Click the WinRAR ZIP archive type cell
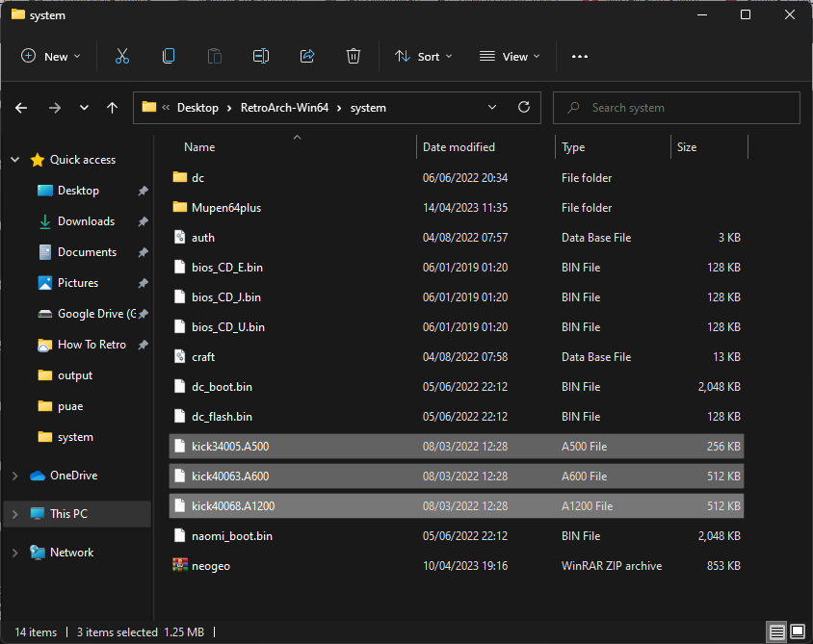Screen dimensions: 813x644 612,566
